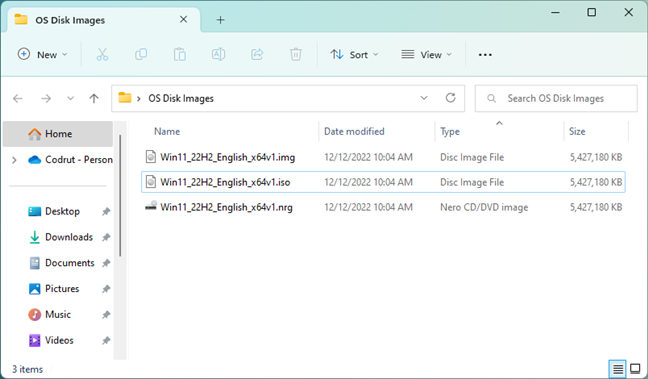Click Nero CD/DVD image type cell
Image resolution: width=648 pixels, height=379 pixels.
(x=484, y=207)
